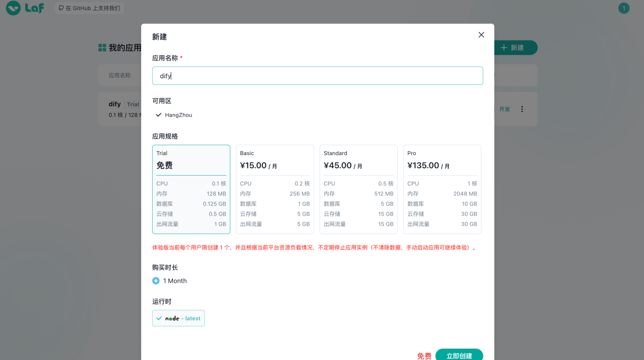
Task: Click the 应用名称 column header
Action: [119, 76]
